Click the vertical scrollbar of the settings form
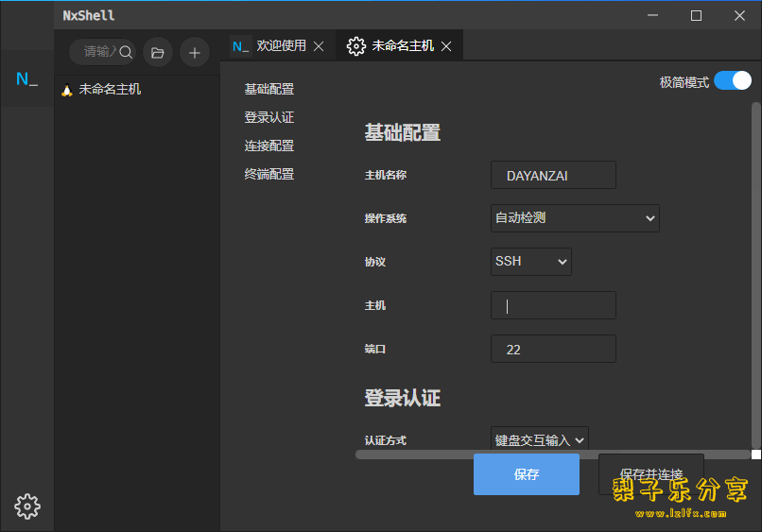The width and height of the screenshot is (762, 532). [755, 274]
